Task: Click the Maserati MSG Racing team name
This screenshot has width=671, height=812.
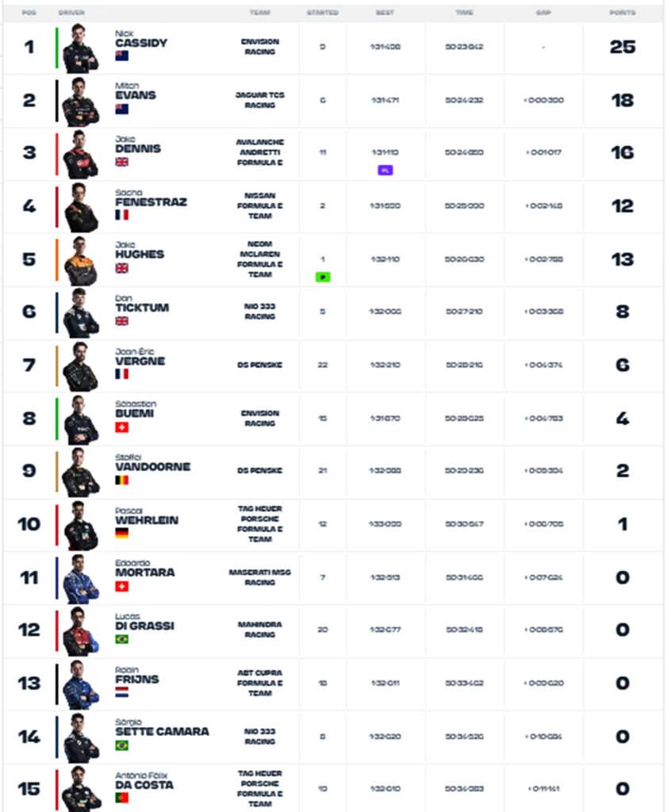Action: pos(260,577)
